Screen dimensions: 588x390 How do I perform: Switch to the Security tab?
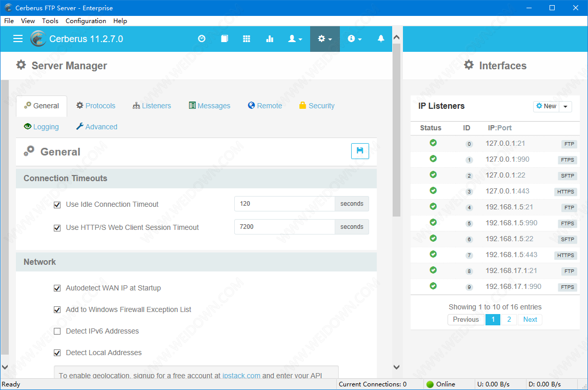(x=316, y=106)
